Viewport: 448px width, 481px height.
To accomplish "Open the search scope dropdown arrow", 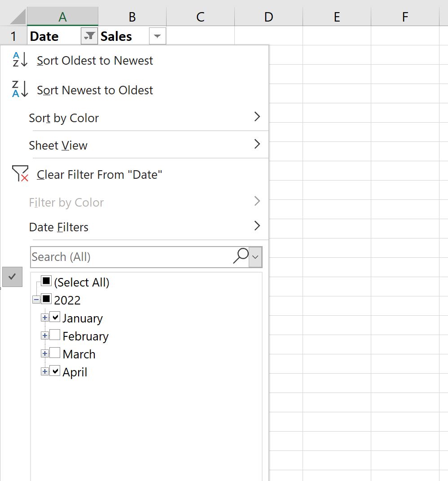I will pyautogui.click(x=255, y=257).
